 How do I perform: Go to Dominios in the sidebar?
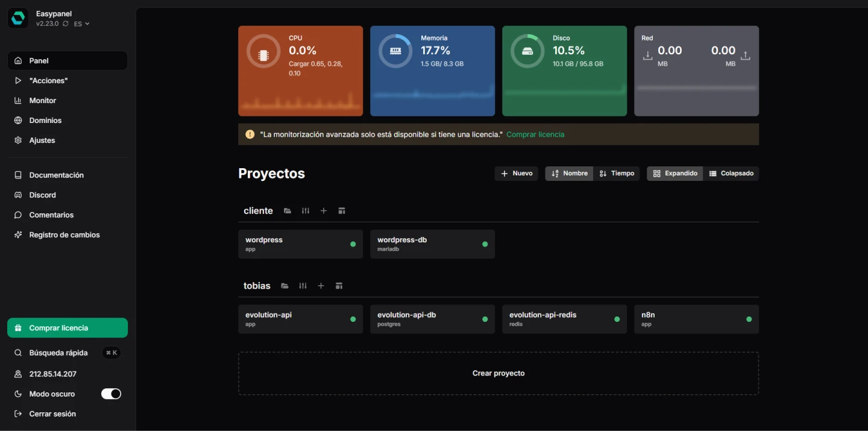coord(45,121)
